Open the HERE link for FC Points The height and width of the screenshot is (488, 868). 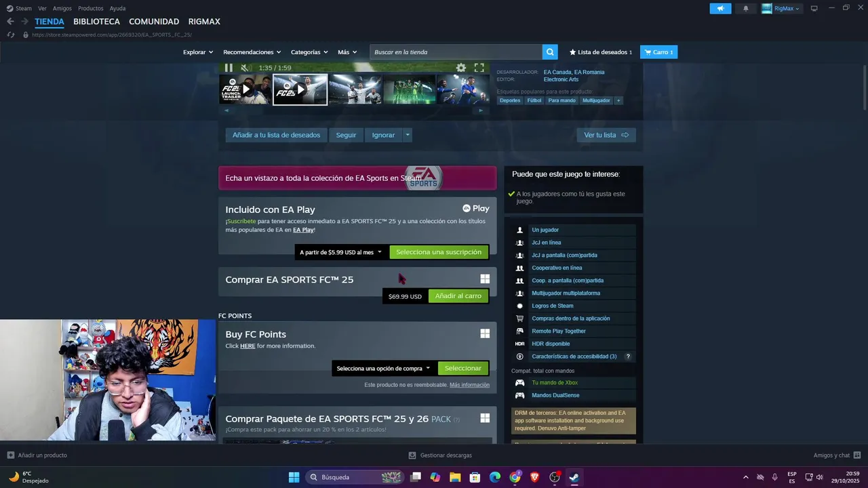[248, 346]
